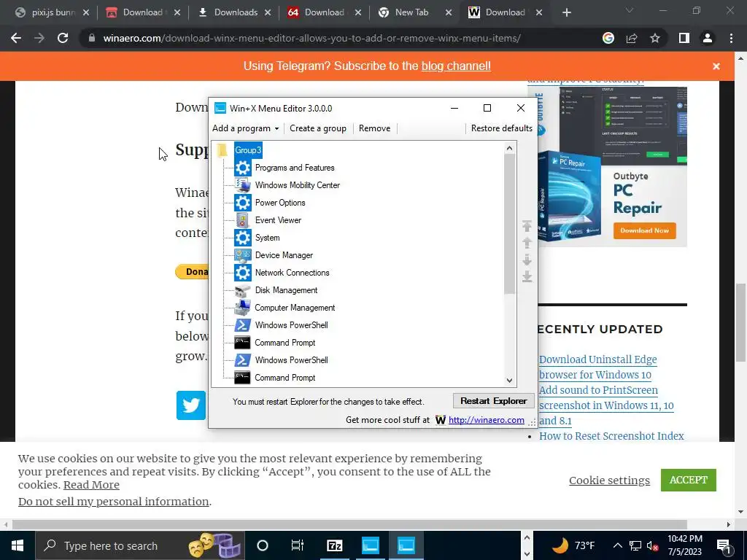Click the menu list scroll-up arrow
The width and height of the screenshot is (747, 560).
coord(510,148)
